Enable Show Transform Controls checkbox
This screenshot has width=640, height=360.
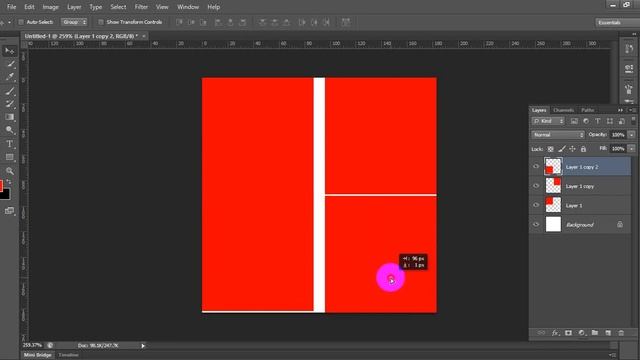(100, 22)
